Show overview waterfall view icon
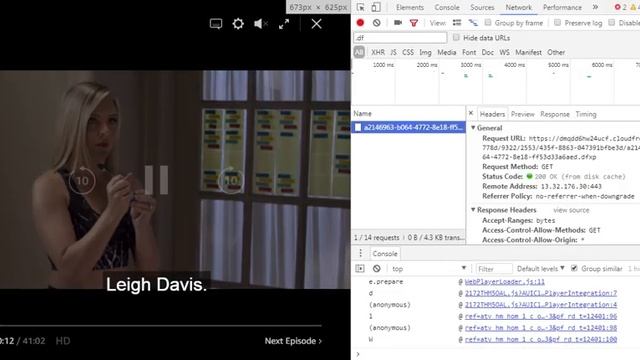Image resolution: width=640 pixels, height=360 pixels. pos(473,23)
